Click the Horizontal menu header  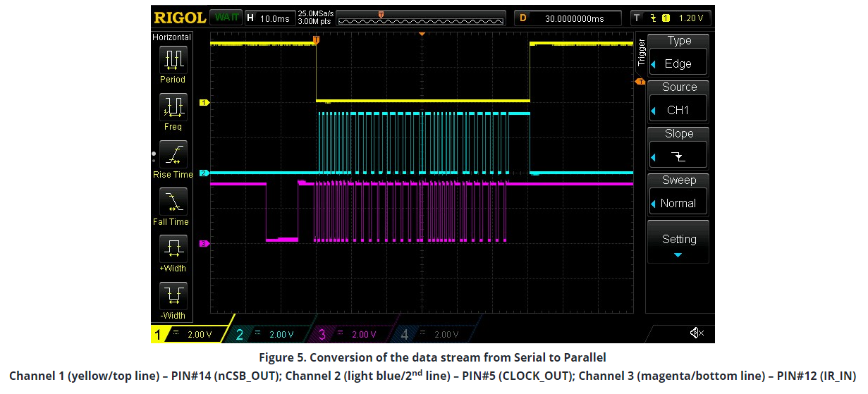click(x=172, y=37)
